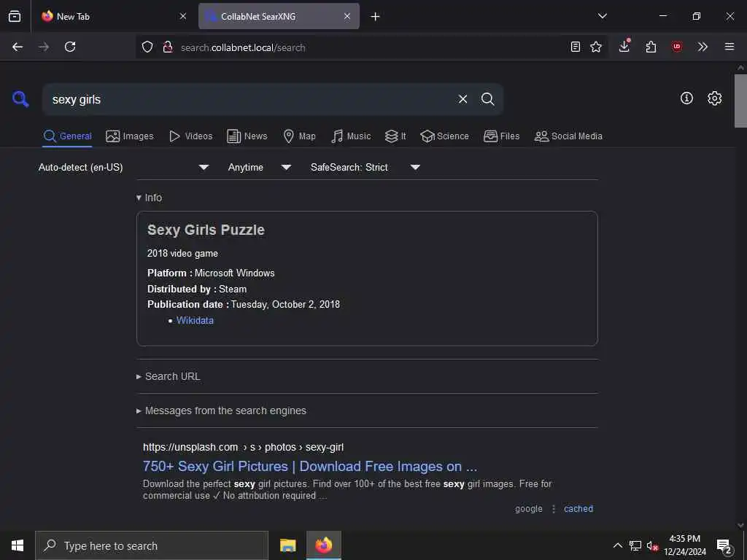This screenshot has width=747, height=560.
Task: Open the Windows Start menu
Action: click(x=18, y=545)
